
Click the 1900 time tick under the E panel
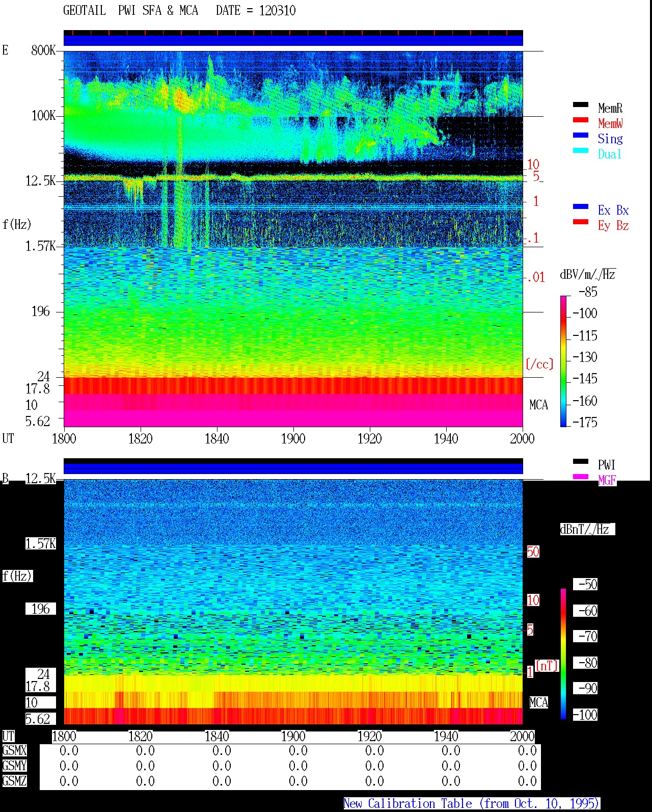[293, 438]
